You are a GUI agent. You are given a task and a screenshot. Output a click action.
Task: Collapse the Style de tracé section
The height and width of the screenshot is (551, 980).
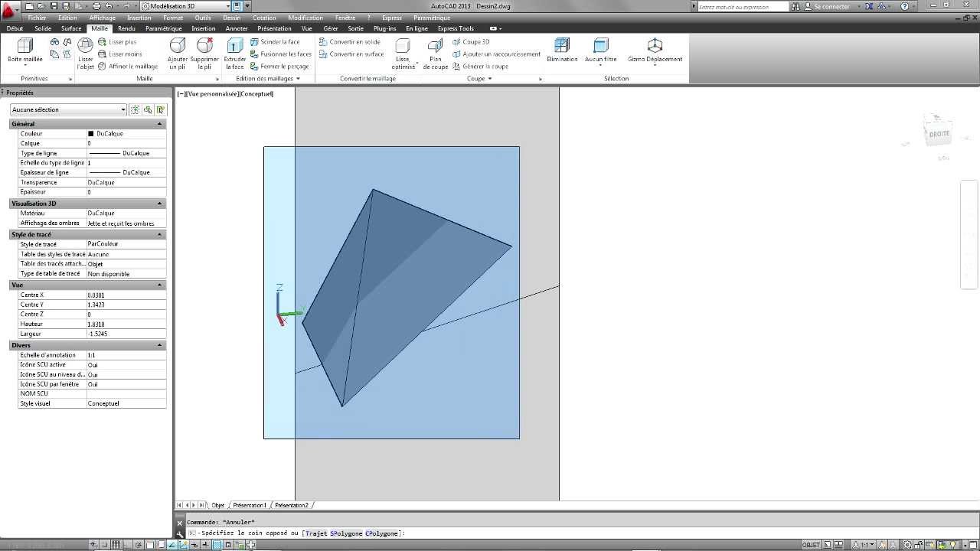click(160, 234)
